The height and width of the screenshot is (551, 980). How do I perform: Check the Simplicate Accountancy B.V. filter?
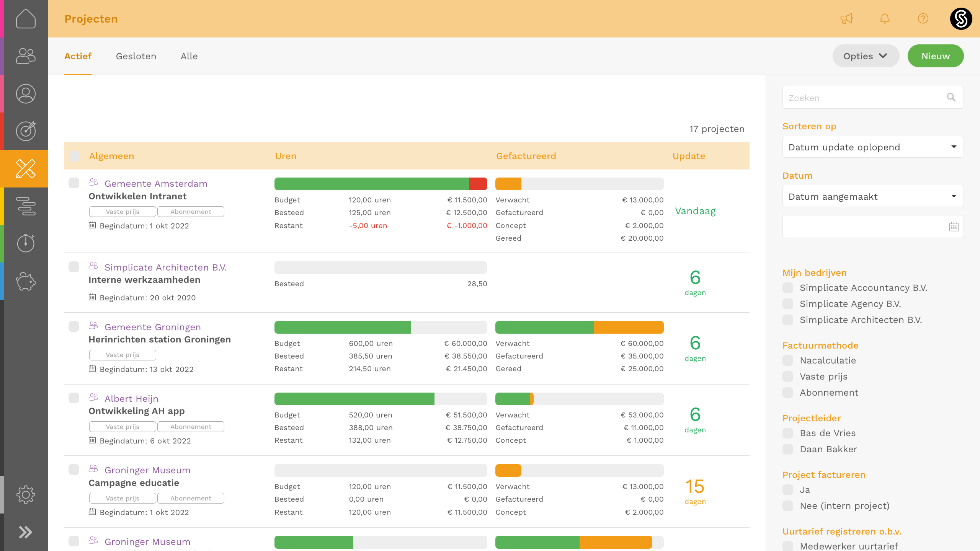coord(788,288)
